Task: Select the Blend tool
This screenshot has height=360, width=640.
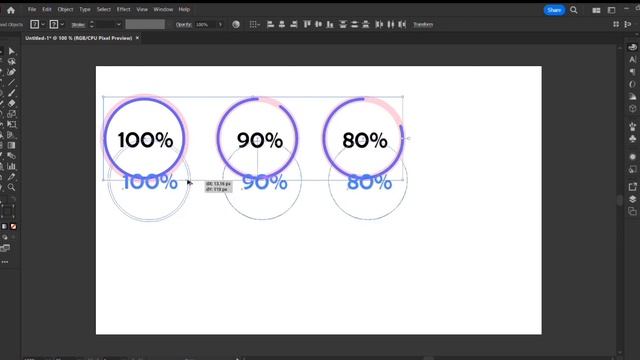Action: pos(11,156)
